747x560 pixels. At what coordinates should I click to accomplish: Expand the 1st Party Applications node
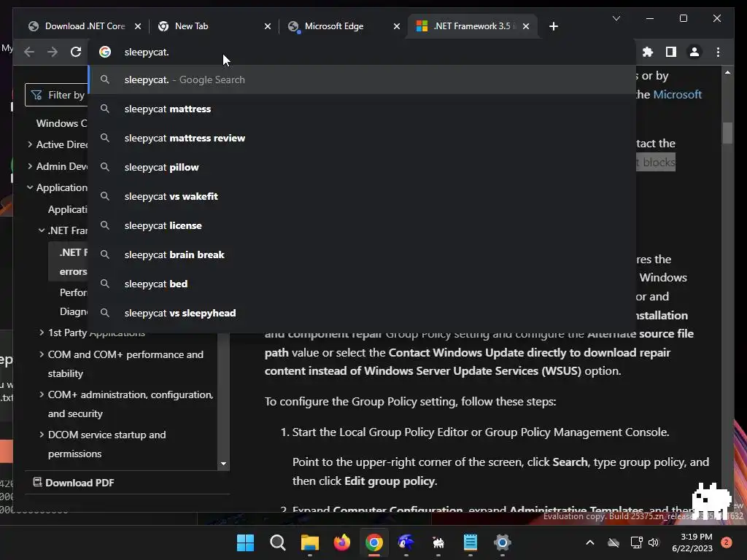click(x=42, y=332)
